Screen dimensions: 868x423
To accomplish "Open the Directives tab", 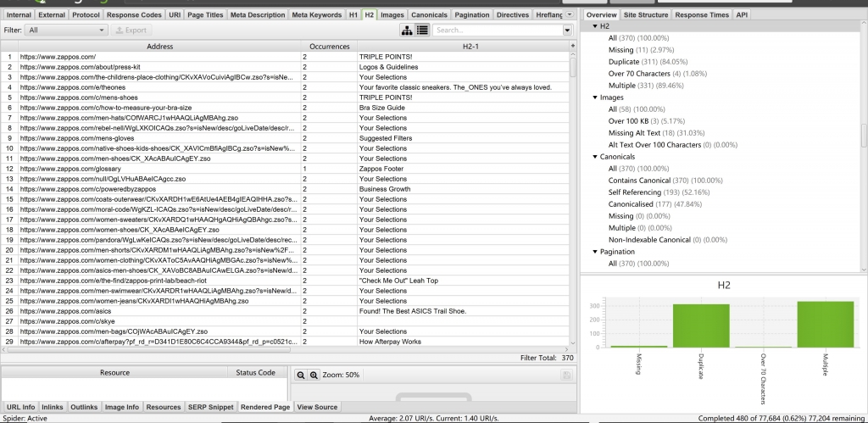I will pos(513,15).
